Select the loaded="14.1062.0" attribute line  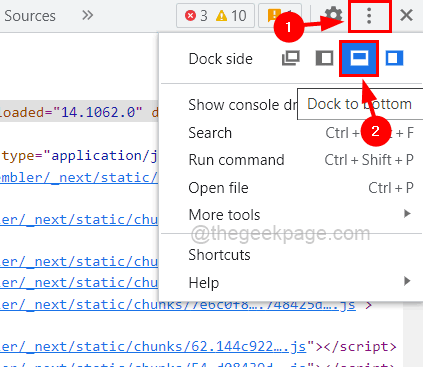[79, 112]
